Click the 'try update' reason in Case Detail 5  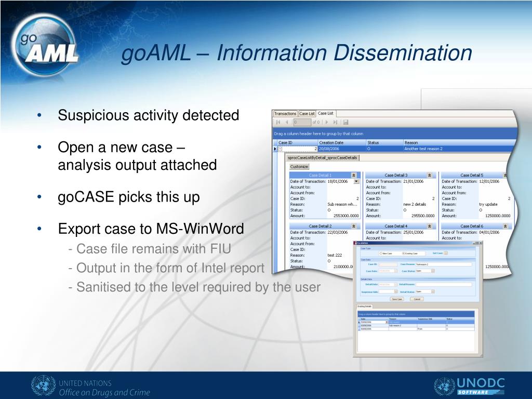point(488,204)
